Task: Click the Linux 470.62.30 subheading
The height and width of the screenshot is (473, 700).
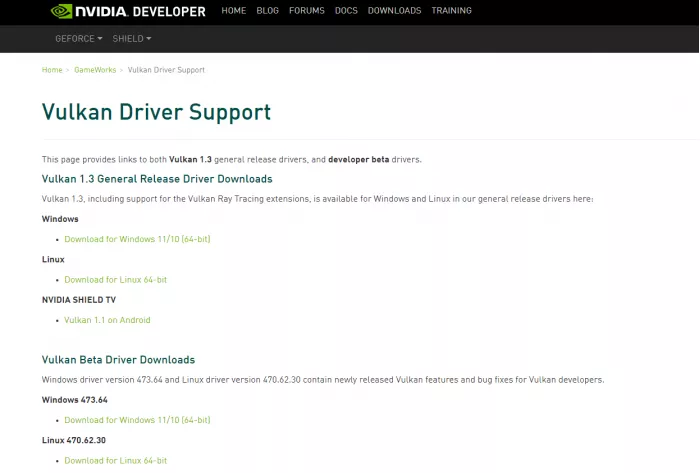Action: click(74, 440)
